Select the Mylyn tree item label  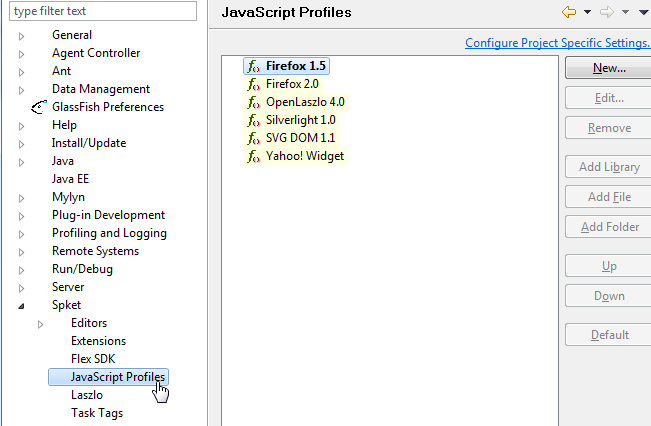(68, 197)
